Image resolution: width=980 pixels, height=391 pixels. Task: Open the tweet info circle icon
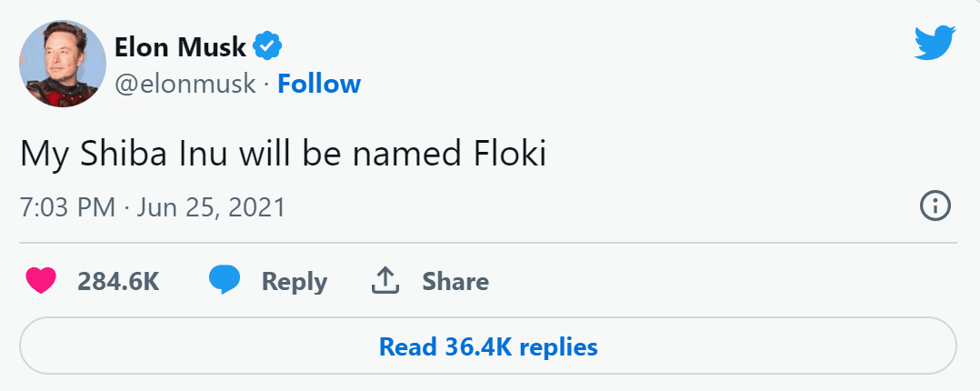pos(935,207)
